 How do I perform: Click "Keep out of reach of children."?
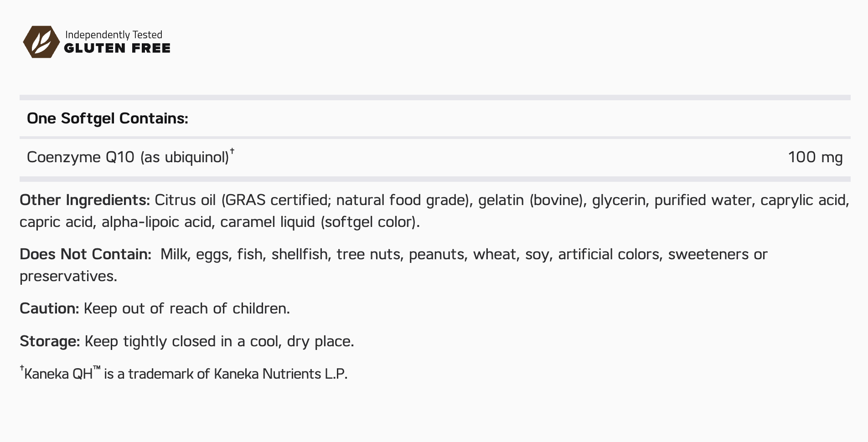[x=187, y=308]
